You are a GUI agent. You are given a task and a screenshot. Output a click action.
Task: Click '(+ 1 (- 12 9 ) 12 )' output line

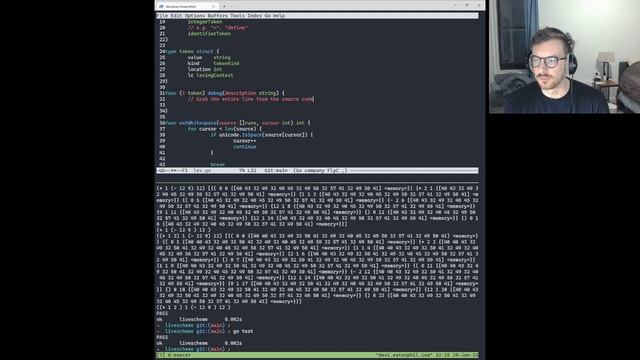click(184, 230)
